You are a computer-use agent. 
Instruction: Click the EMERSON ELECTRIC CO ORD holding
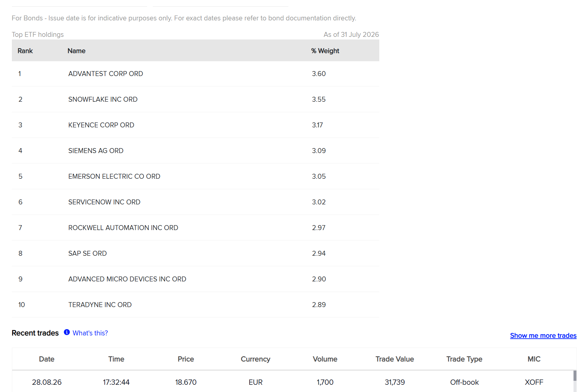point(114,176)
